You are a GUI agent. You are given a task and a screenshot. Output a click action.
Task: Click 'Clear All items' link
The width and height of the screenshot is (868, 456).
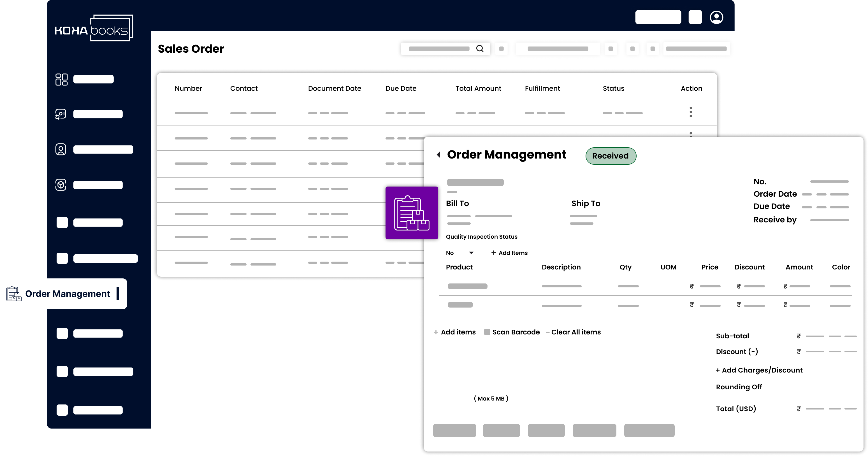click(575, 332)
